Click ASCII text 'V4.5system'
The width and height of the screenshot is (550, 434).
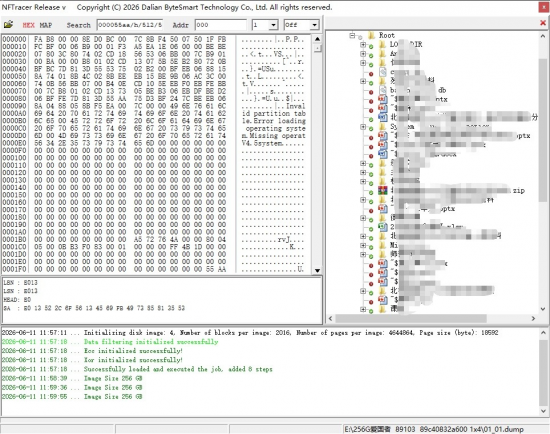[x=262, y=143]
